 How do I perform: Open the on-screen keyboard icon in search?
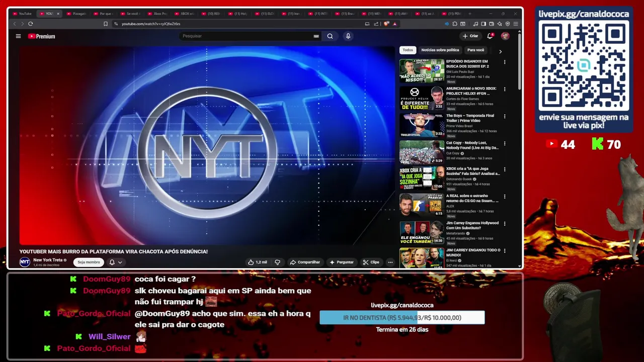(316, 36)
